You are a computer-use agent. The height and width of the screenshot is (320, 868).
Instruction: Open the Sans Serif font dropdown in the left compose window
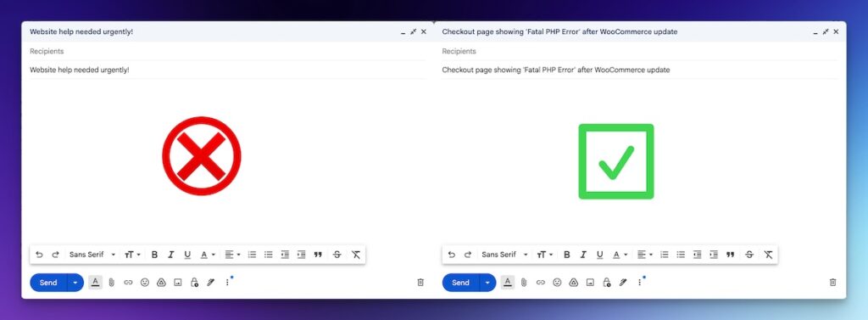[x=92, y=255]
